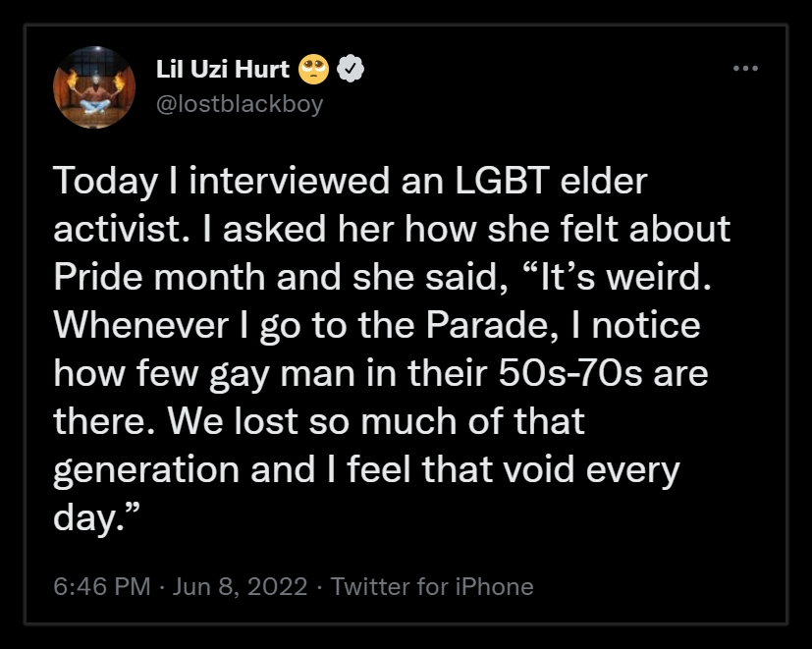Open the author's profile picture
Image resolution: width=812 pixels, height=649 pixels.
click(x=94, y=86)
